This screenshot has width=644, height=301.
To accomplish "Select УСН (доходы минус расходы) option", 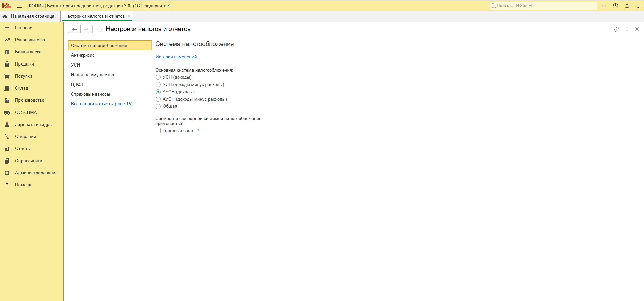I will tap(158, 85).
